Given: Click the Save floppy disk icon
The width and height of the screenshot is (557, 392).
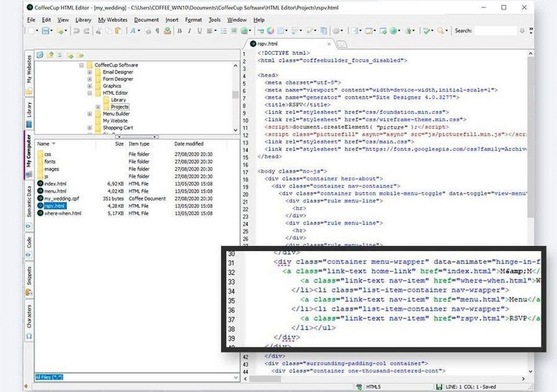Looking at the screenshot, I should tap(45, 31).
